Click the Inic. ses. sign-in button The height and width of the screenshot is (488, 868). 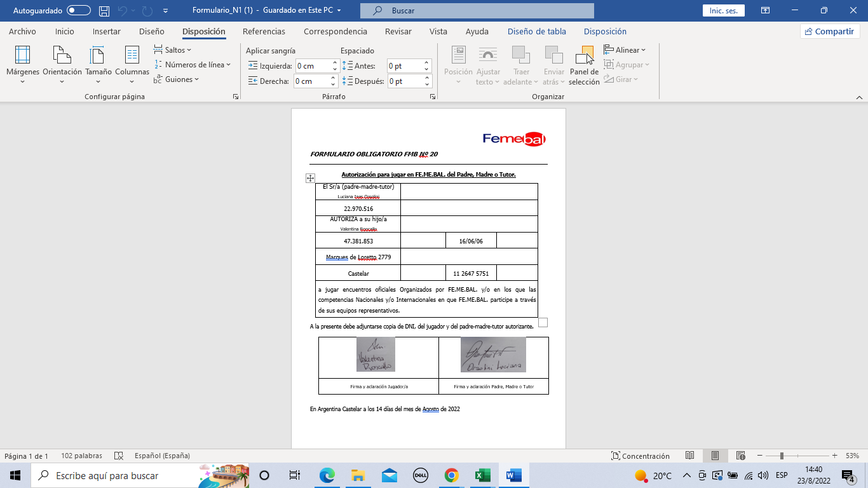[x=723, y=11]
